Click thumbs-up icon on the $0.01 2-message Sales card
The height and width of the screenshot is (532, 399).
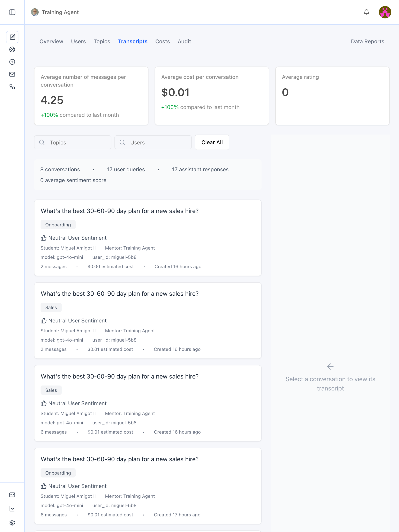point(44,321)
